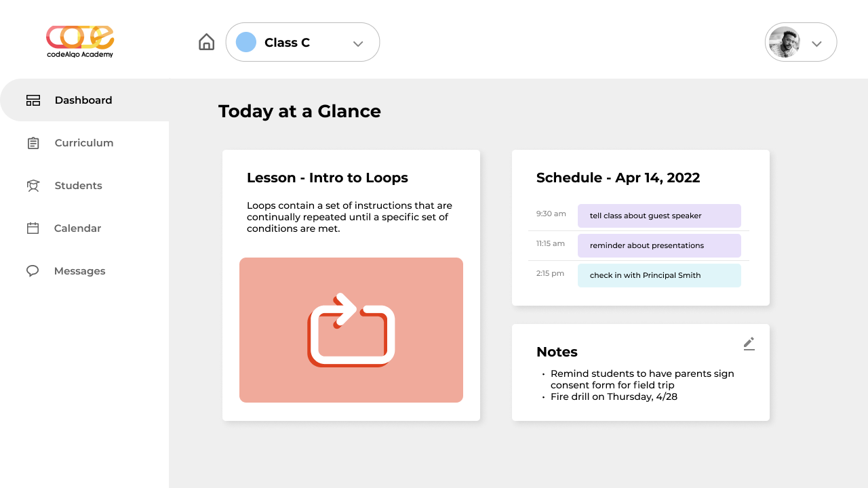Viewport: 868px width, 488px height.
Task: Click the codeAlgo Academy logo
Action: point(80,41)
